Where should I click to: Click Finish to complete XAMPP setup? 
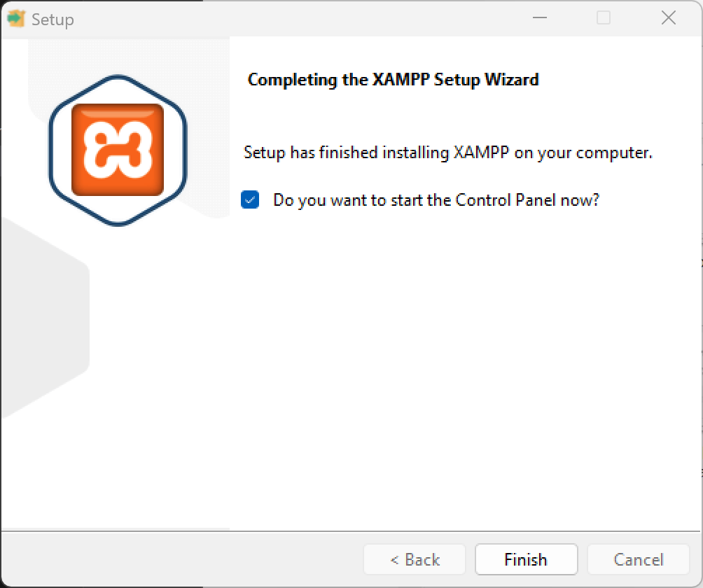pyautogui.click(x=526, y=559)
